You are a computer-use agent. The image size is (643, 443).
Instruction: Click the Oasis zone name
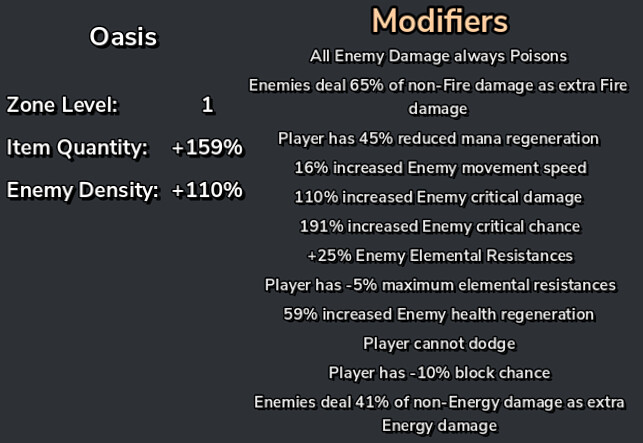123,38
